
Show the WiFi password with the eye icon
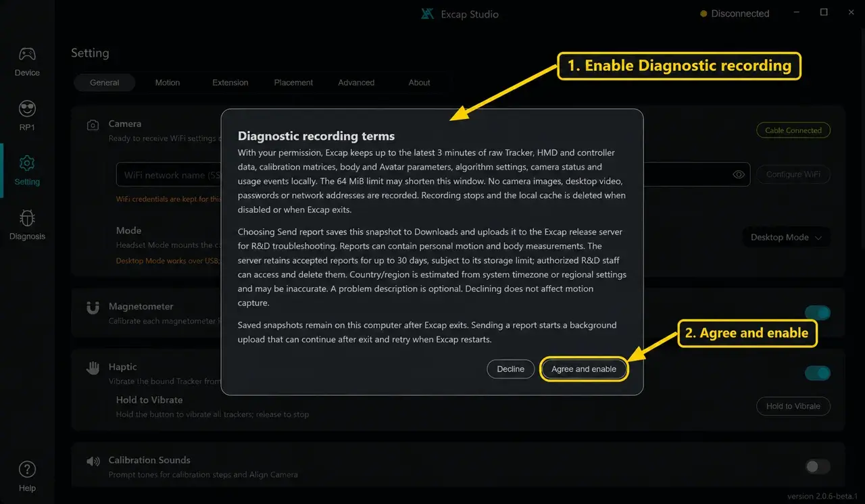[739, 174]
